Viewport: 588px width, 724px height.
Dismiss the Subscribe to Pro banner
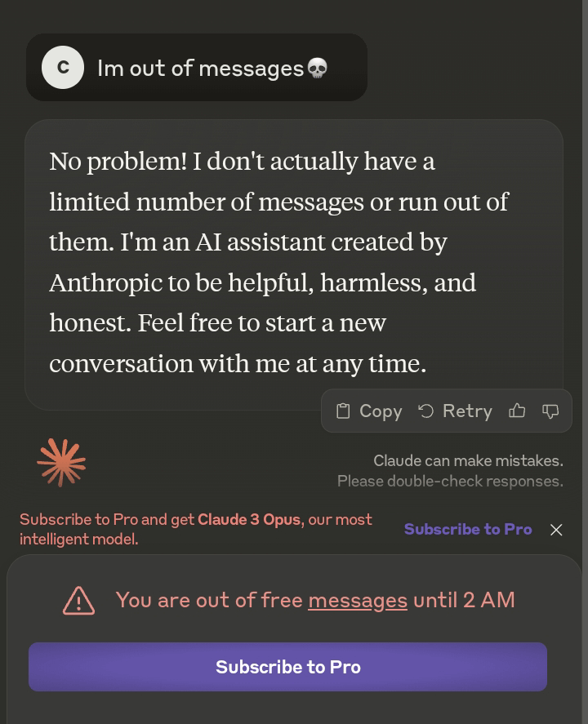556,530
